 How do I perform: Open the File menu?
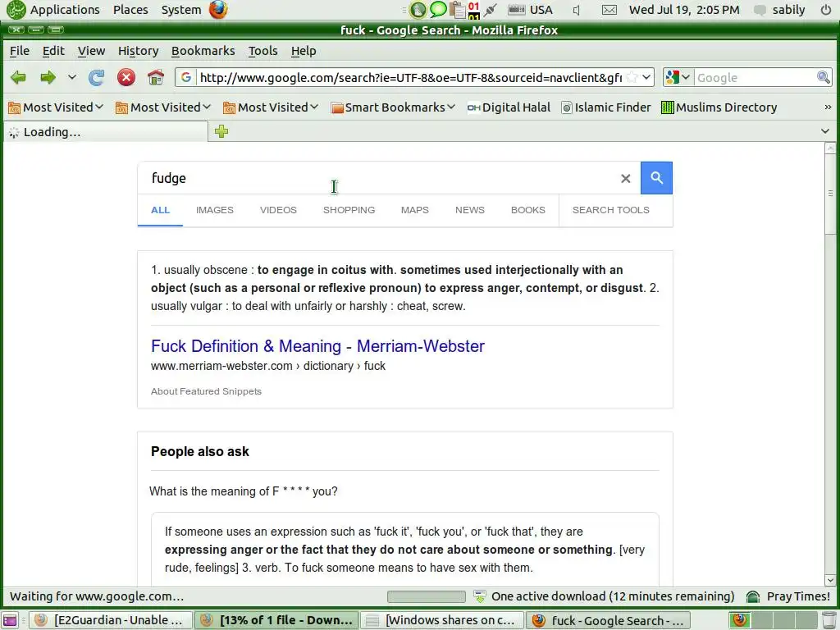[x=20, y=51]
